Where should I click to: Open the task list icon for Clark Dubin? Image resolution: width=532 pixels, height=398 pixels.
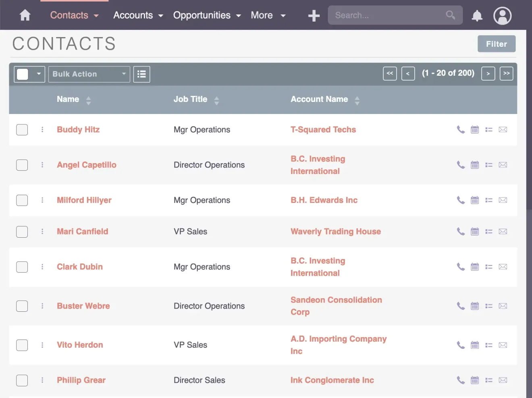pyautogui.click(x=489, y=267)
